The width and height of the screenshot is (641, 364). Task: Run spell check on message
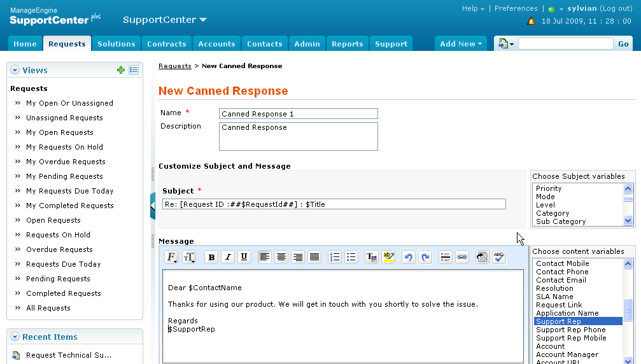(499, 257)
